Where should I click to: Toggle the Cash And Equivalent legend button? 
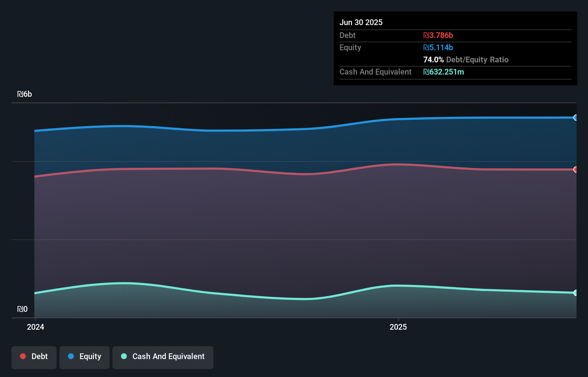point(163,357)
